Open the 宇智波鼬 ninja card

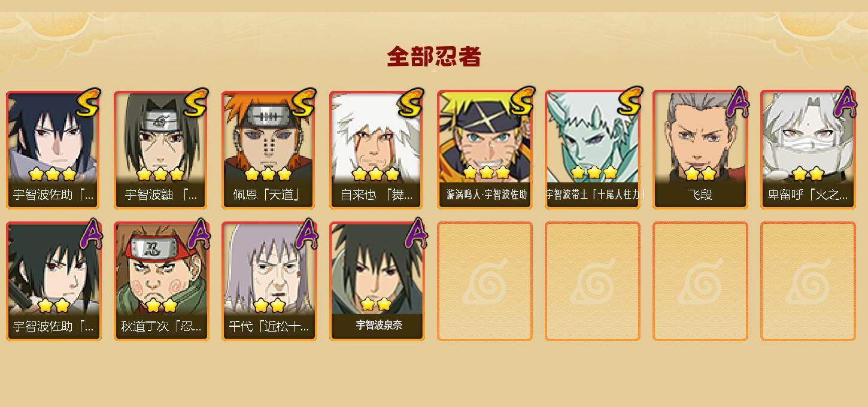161,150
